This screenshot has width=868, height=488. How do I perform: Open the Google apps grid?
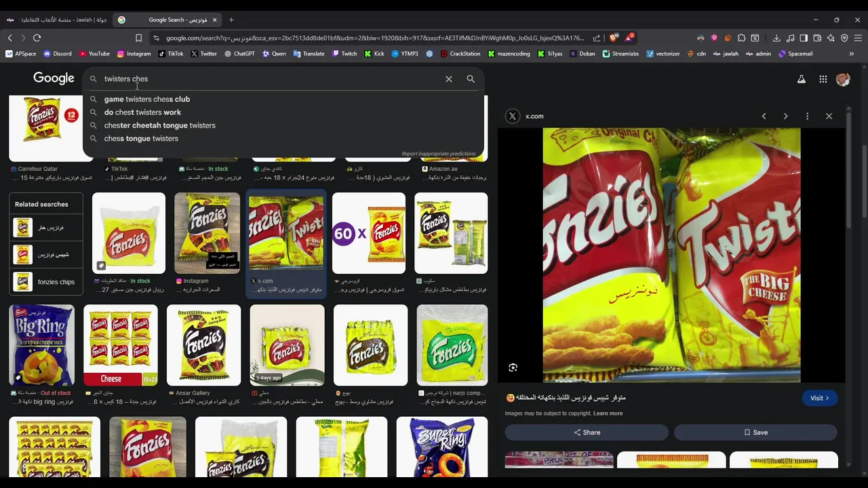pos(823,79)
